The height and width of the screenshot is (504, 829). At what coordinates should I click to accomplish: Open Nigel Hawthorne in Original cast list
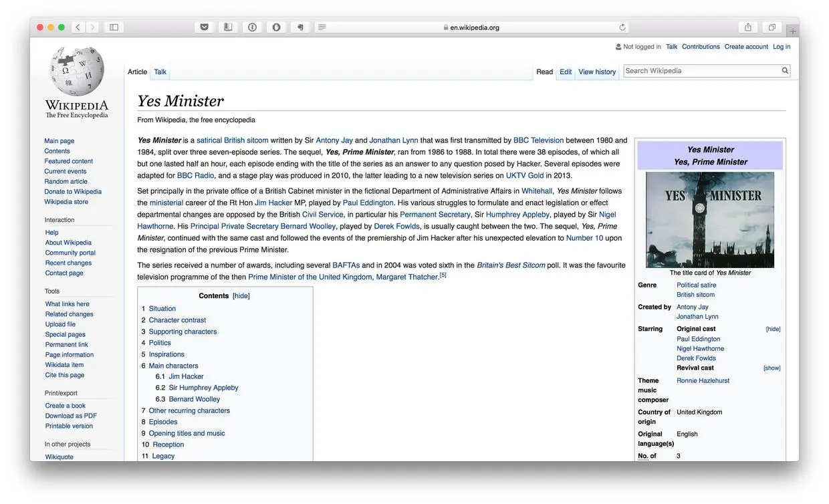[x=700, y=349]
